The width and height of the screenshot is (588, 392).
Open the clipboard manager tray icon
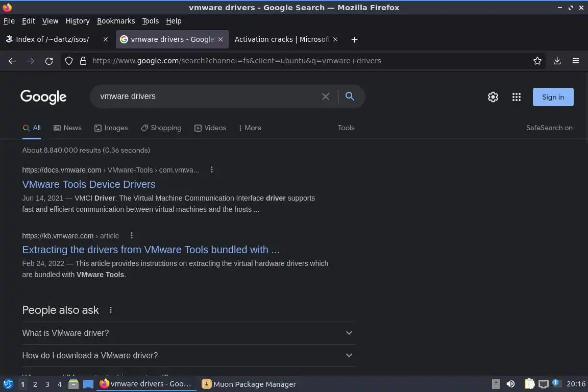click(x=529, y=384)
